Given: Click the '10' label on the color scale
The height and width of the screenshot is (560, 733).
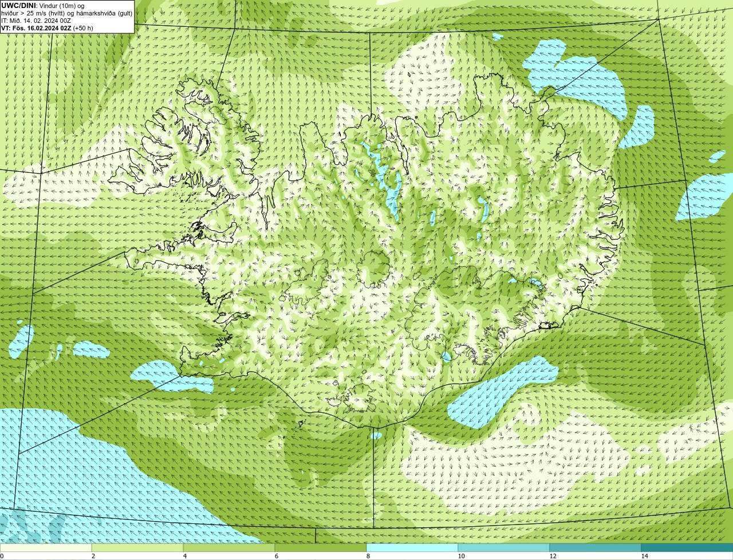Looking at the screenshot, I should tap(461, 556).
